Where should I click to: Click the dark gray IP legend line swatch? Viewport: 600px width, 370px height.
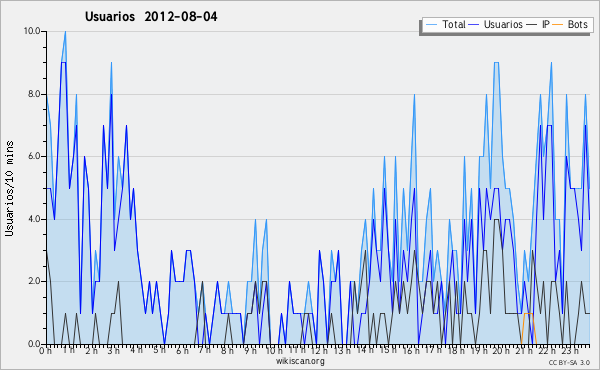pyautogui.click(x=532, y=25)
